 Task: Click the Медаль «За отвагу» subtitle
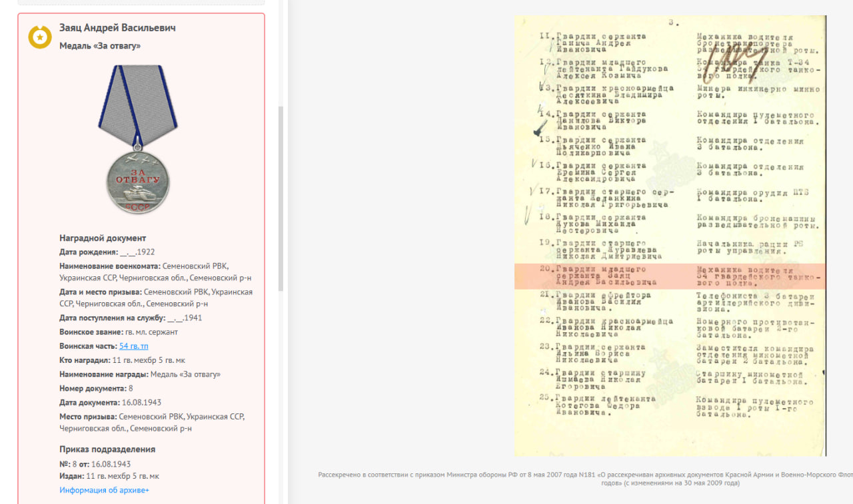click(100, 46)
